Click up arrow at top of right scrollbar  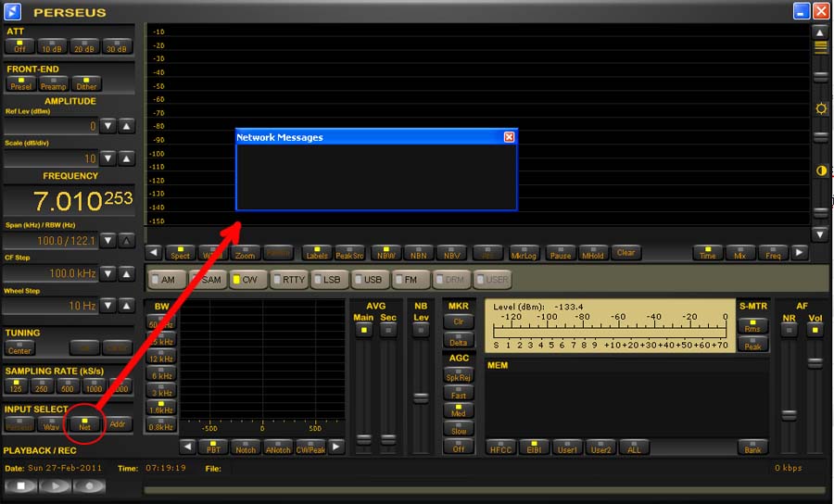point(820,32)
